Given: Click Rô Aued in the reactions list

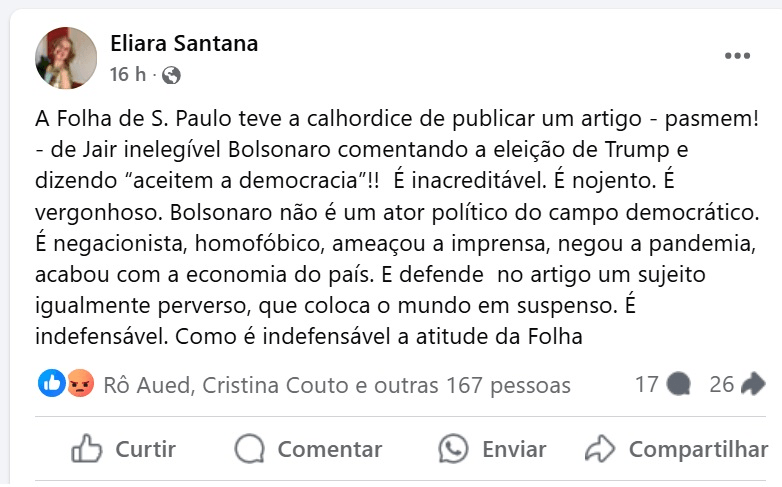Looking at the screenshot, I should tap(141, 385).
